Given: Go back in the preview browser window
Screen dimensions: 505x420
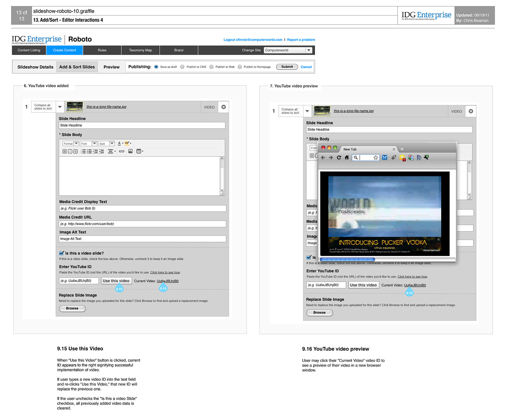Looking at the screenshot, I should [x=323, y=158].
